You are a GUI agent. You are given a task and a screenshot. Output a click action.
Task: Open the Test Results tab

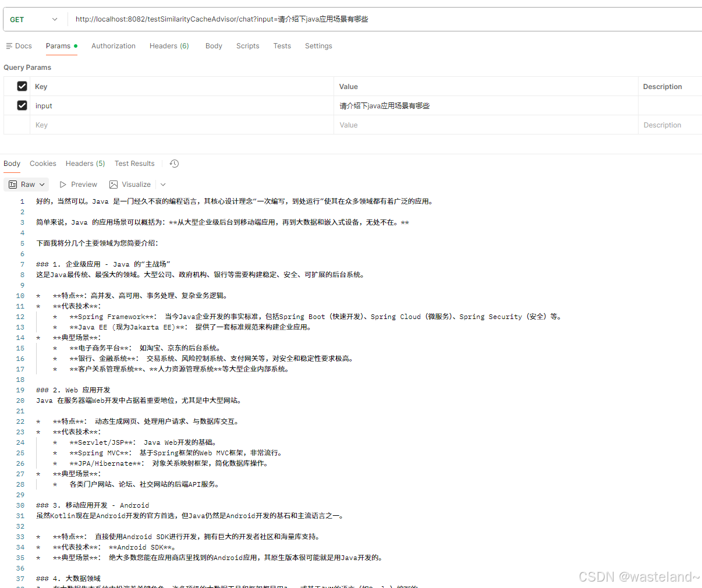[x=134, y=164]
